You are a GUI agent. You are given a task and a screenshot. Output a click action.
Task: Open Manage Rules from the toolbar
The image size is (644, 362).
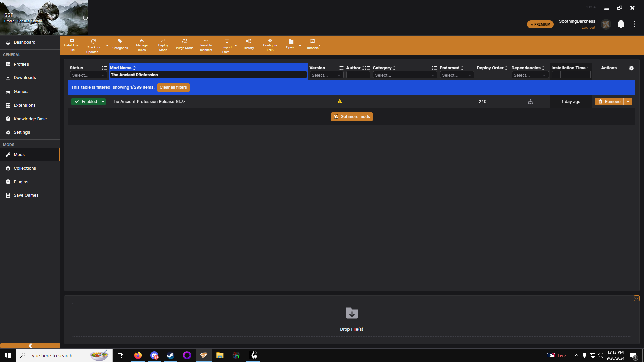click(x=142, y=45)
